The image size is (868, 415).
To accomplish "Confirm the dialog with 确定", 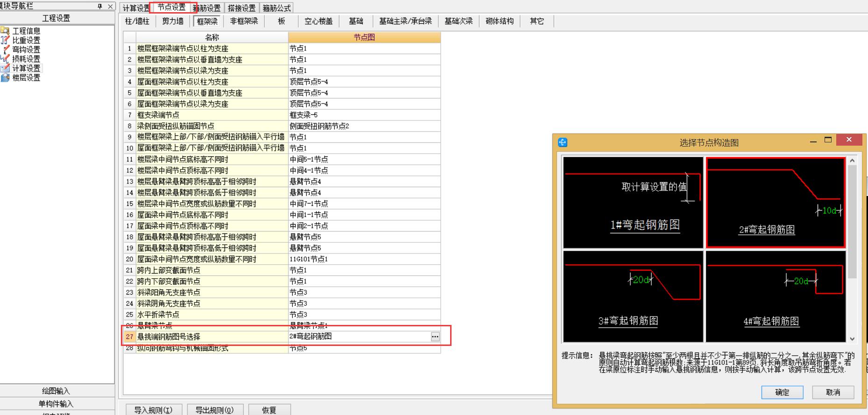I will pyautogui.click(x=782, y=392).
